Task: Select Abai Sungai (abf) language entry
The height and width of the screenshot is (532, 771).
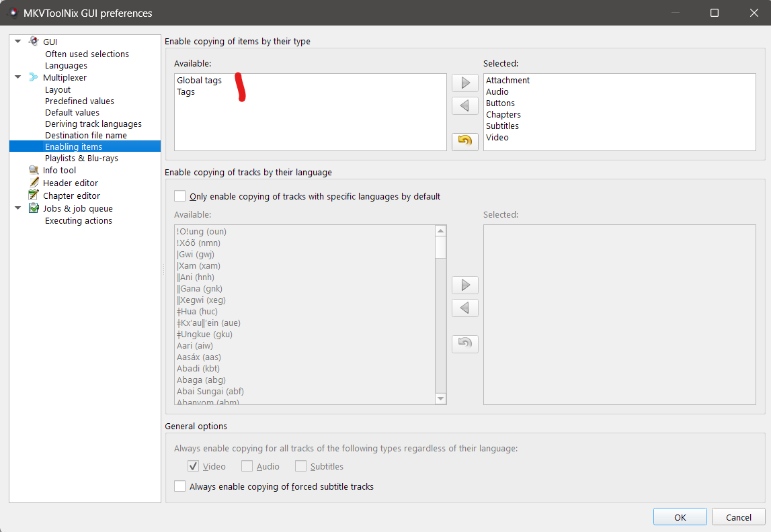Action: [210, 392]
